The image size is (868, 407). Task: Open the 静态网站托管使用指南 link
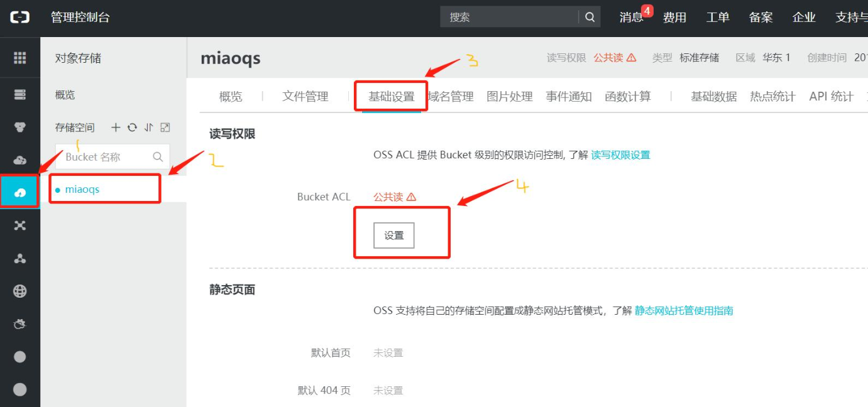pyautogui.click(x=684, y=311)
